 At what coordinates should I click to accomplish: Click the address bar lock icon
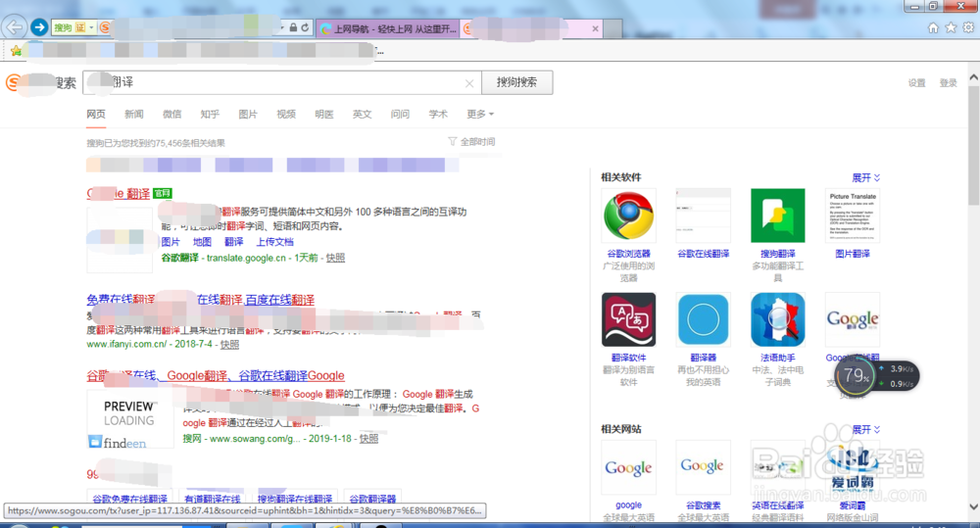pyautogui.click(x=293, y=27)
